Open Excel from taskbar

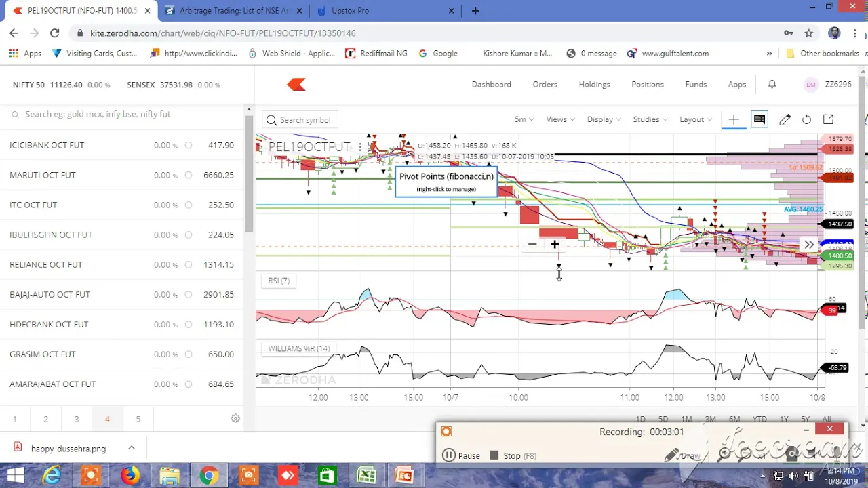click(x=367, y=476)
